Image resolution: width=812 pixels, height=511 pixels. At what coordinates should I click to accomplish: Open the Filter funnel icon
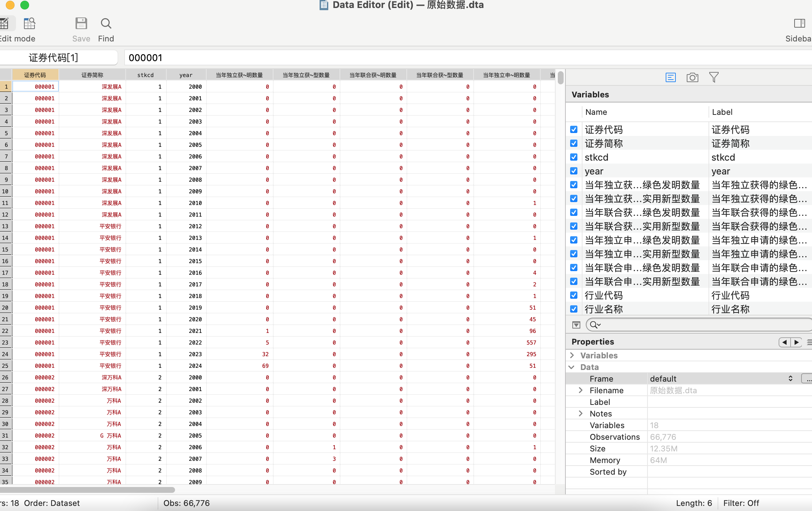point(714,77)
